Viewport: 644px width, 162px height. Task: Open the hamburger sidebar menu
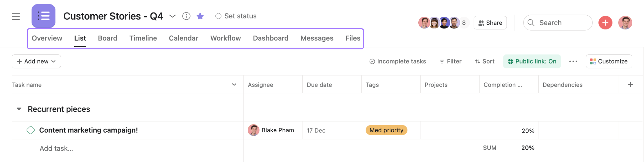[x=16, y=17]
